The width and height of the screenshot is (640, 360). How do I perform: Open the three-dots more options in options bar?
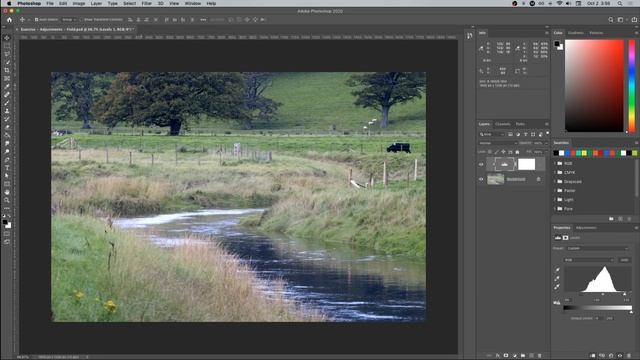pyautogui.click(x=203, y=19)
